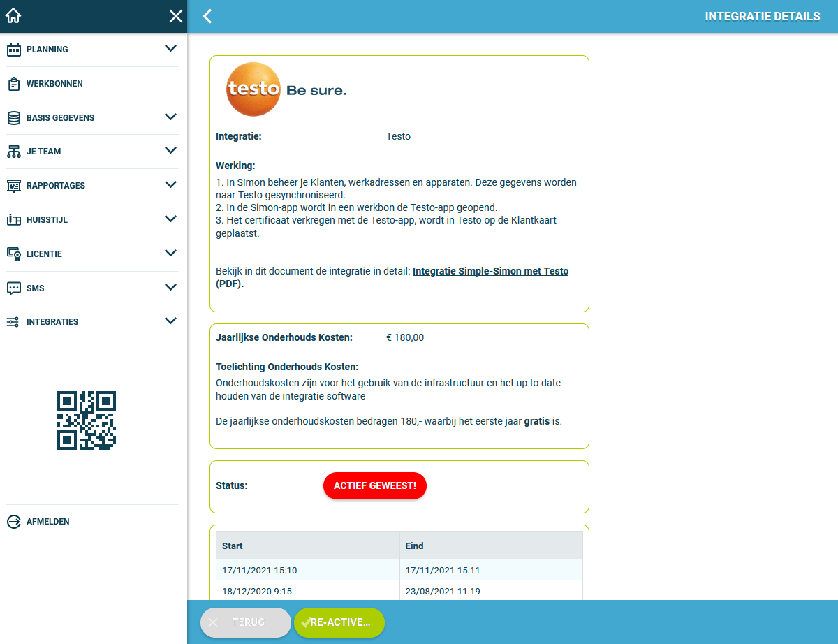Click Afmelden to log out

[x=47, y=522]
